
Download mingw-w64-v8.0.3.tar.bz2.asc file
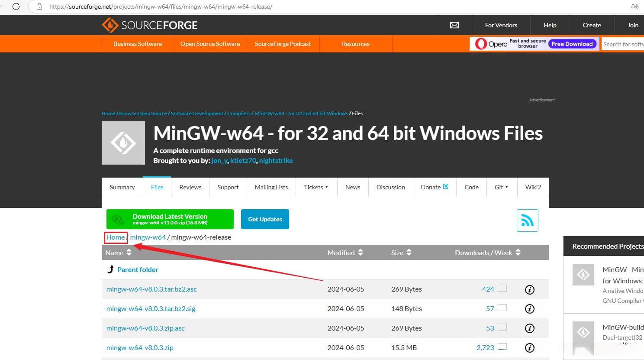coord(151,289)
